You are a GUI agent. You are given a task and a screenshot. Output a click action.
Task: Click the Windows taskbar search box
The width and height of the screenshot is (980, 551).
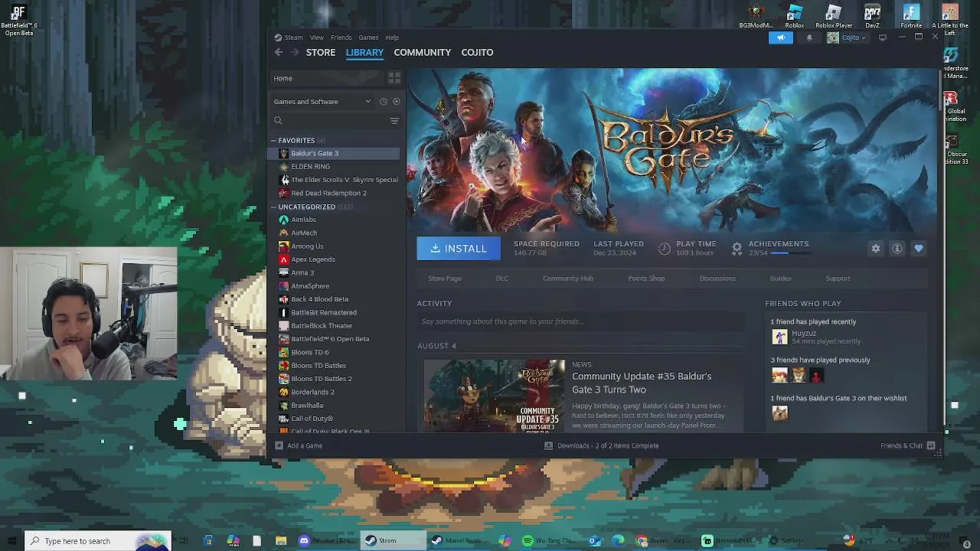98,541
